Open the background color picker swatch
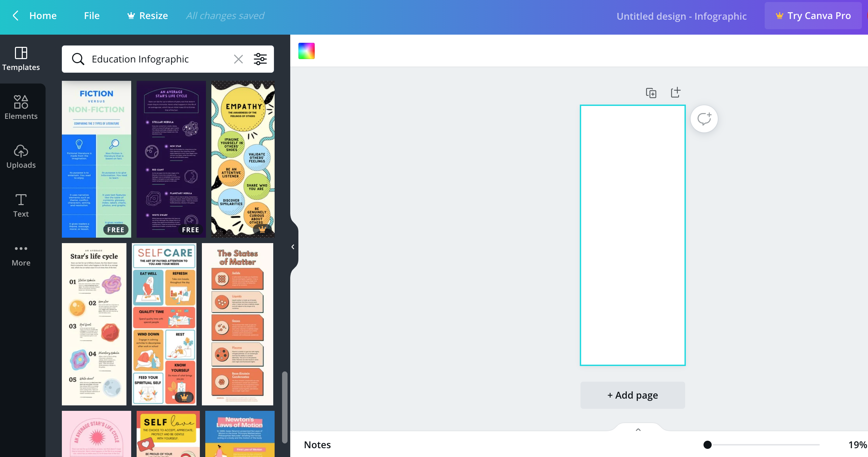 click(306, 51)
